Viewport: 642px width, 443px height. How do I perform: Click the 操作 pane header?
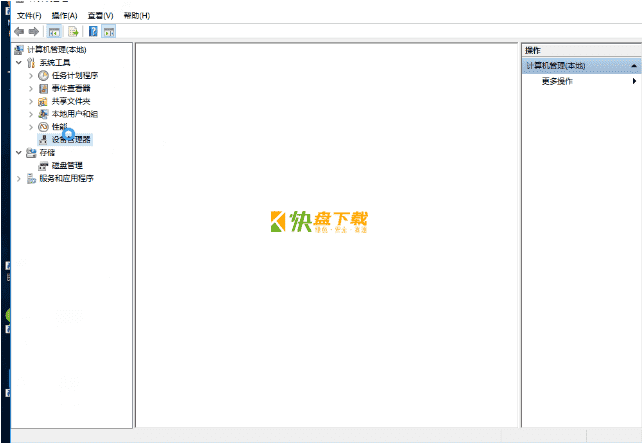pos(582,50)
